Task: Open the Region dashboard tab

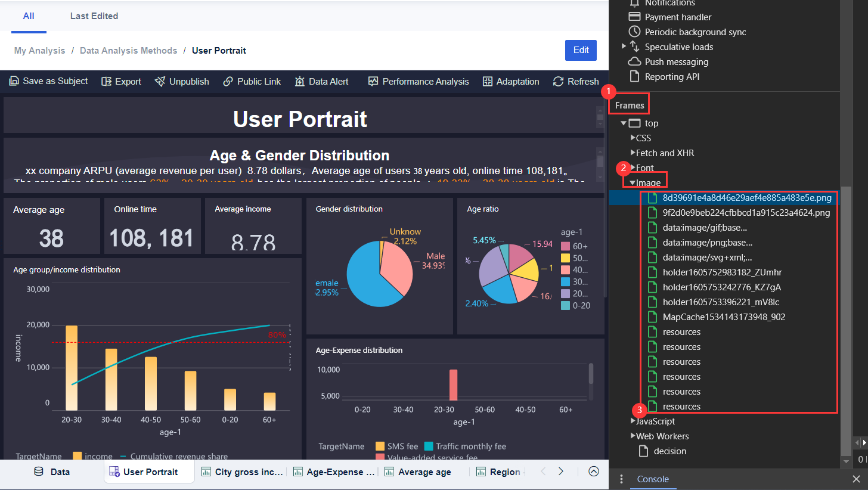Action: tap(501, 472)
